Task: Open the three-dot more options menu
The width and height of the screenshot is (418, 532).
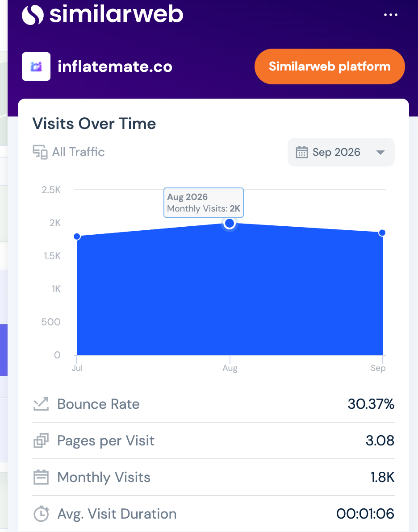Action: (x=390, y=15)
